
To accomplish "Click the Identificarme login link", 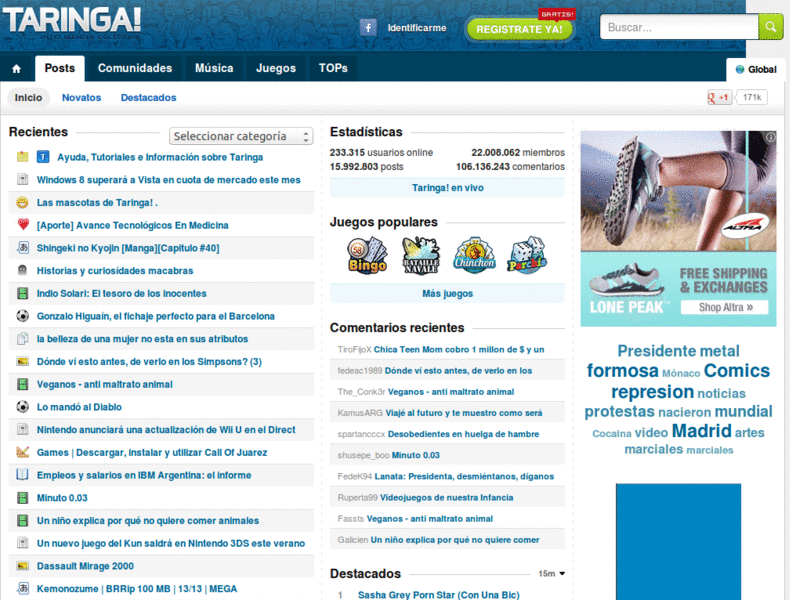I will 417,28.
